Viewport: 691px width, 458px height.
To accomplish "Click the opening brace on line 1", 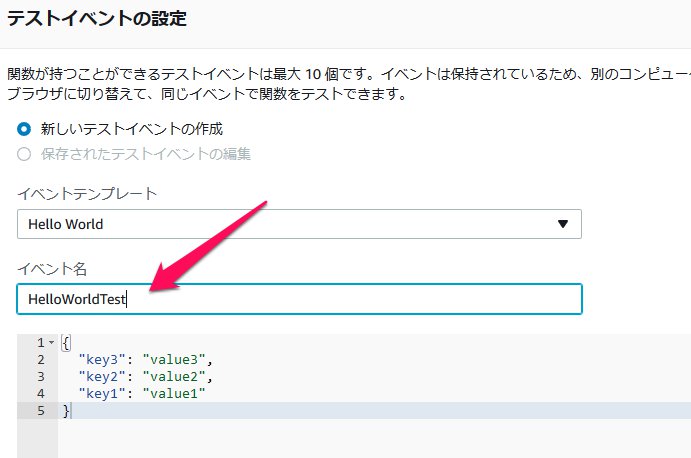I will [66, 343].
